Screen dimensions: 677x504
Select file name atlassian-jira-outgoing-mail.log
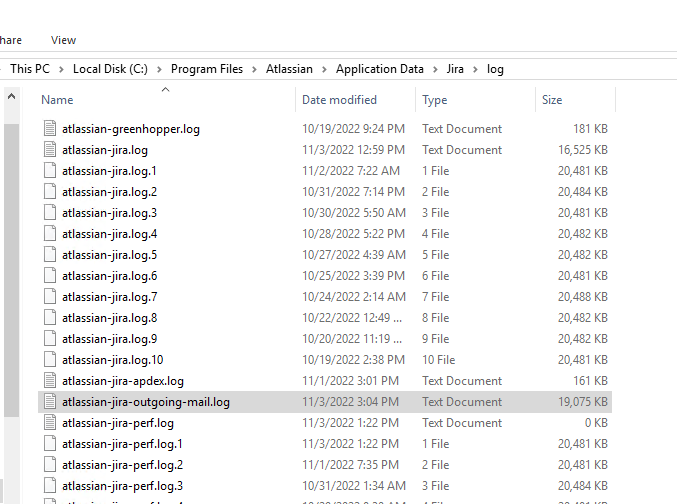click(x=146, y=403)
